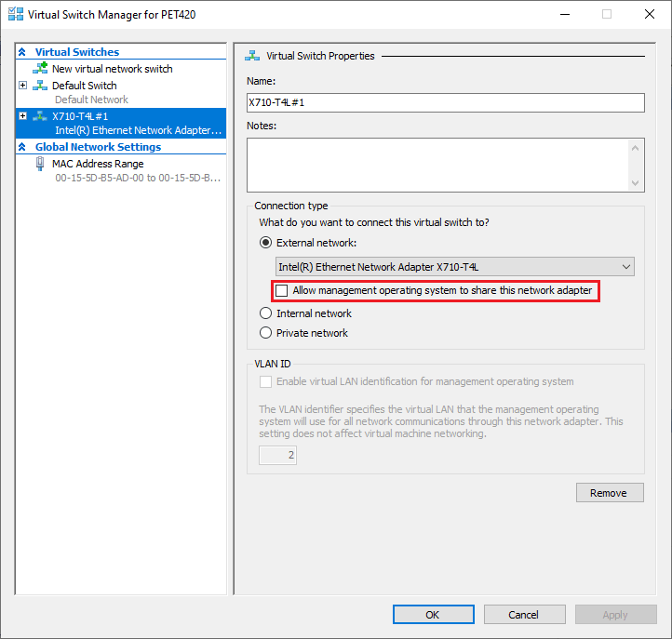Click the 00-15-5D-B5-AD-00 MAC range text
672x639 pixels.
tap(138, 178)
